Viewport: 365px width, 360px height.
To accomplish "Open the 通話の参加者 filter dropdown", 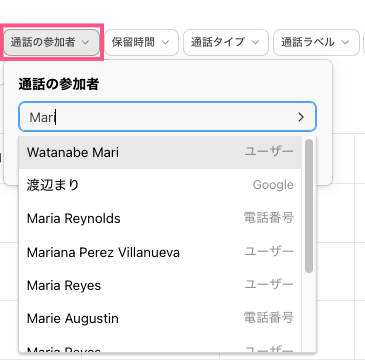I will tap(52, 42).
